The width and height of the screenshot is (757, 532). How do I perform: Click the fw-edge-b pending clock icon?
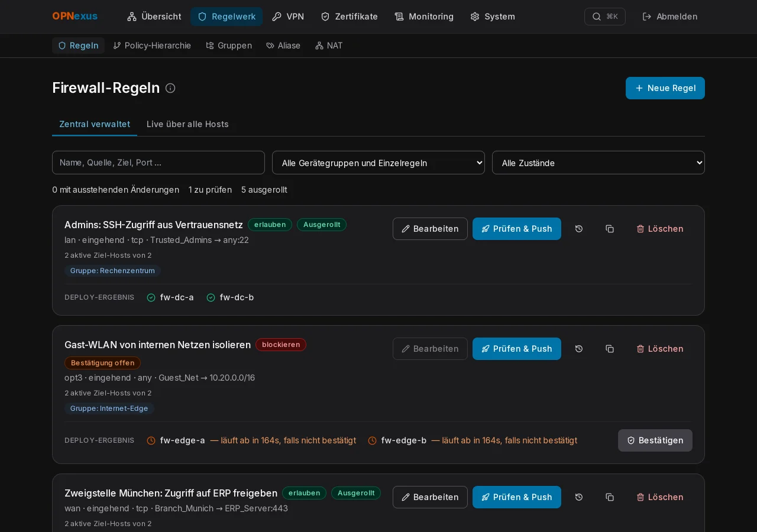(x=372, y=440)
